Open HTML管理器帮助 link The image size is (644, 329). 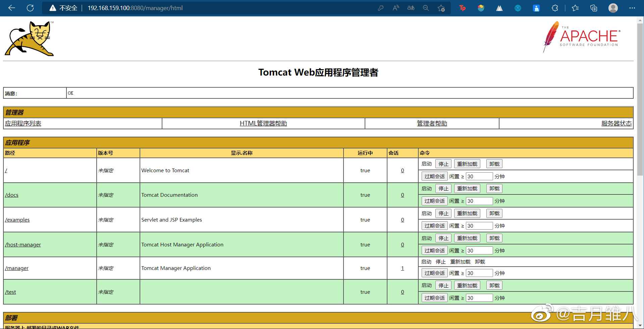click(263, 123)
